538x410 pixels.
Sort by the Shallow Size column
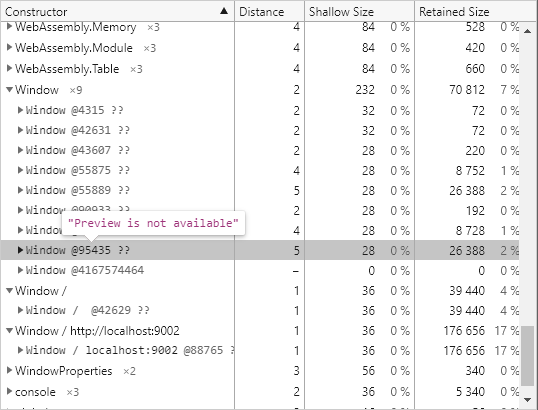click(360, 11)
